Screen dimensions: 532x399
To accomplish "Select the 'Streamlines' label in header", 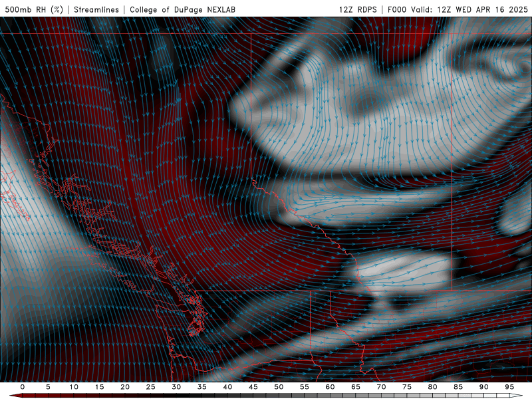I will [x=96, y=9].
